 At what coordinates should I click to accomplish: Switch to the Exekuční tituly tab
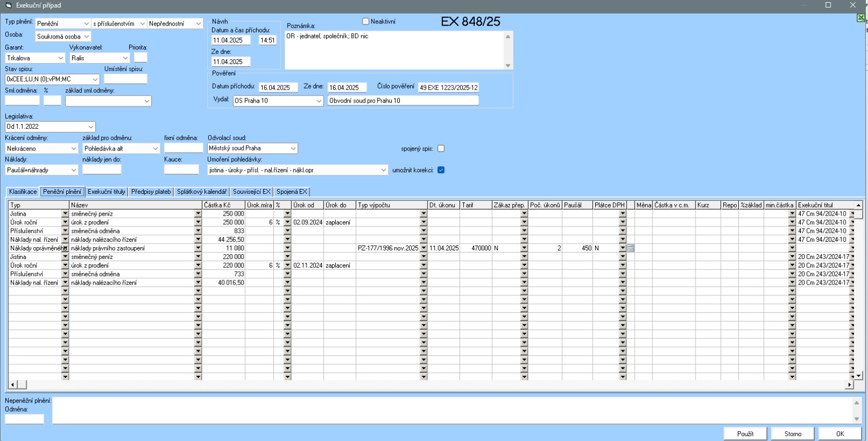point(106,192)
